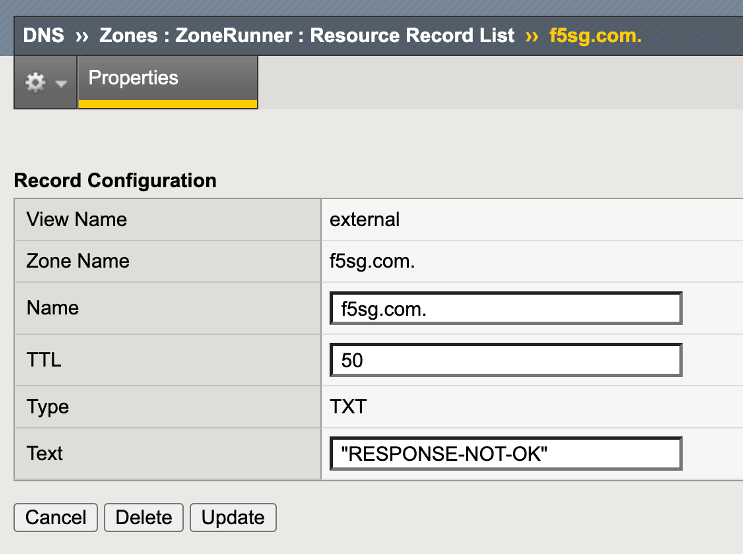
Task: Delete this TXT record
Action: pos(144,517)
